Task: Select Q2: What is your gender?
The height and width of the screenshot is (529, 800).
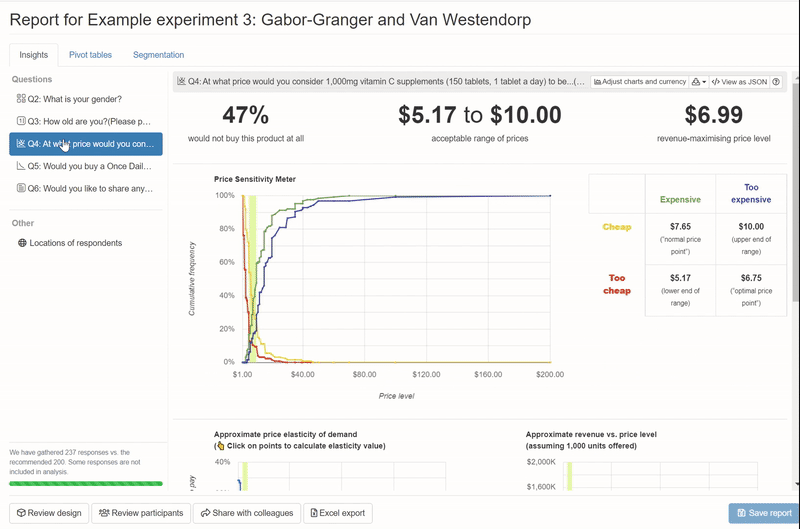Action: coord(86,99)
